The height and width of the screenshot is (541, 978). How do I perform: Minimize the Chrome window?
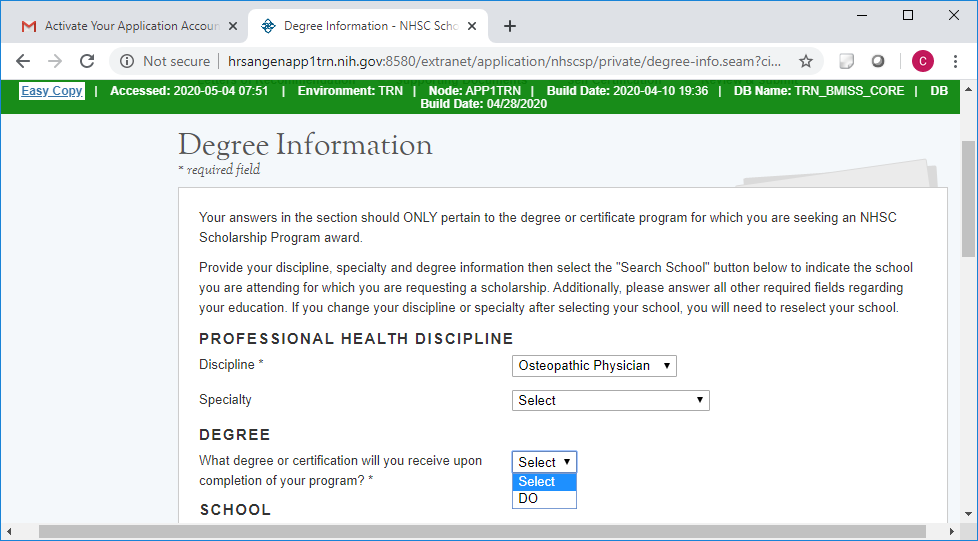(863, 16)
